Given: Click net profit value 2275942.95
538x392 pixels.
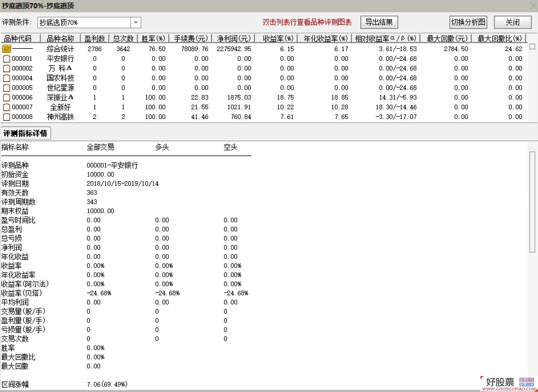Looking at the screenshot, I should coord(234,49).
